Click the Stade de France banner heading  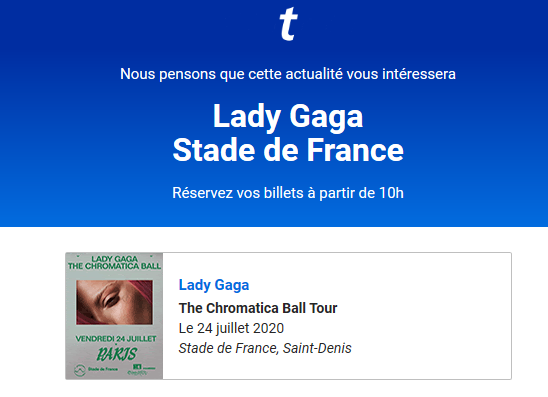[288, 150]
